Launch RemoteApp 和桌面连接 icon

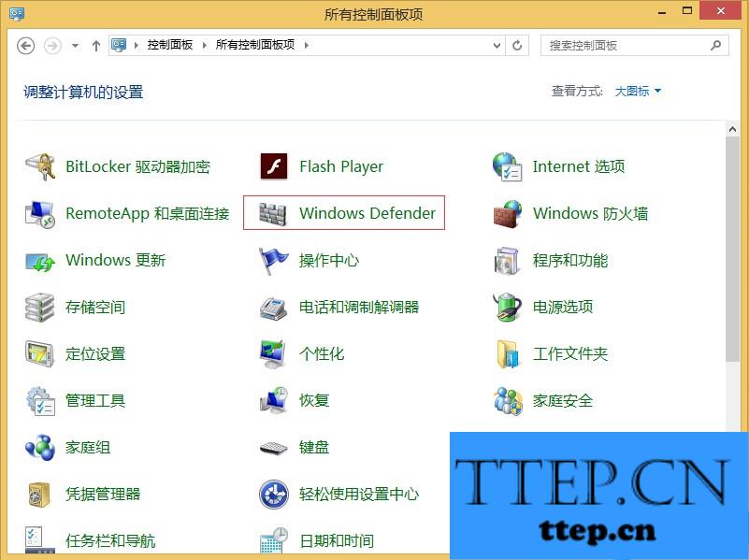[x=40, y=213]
